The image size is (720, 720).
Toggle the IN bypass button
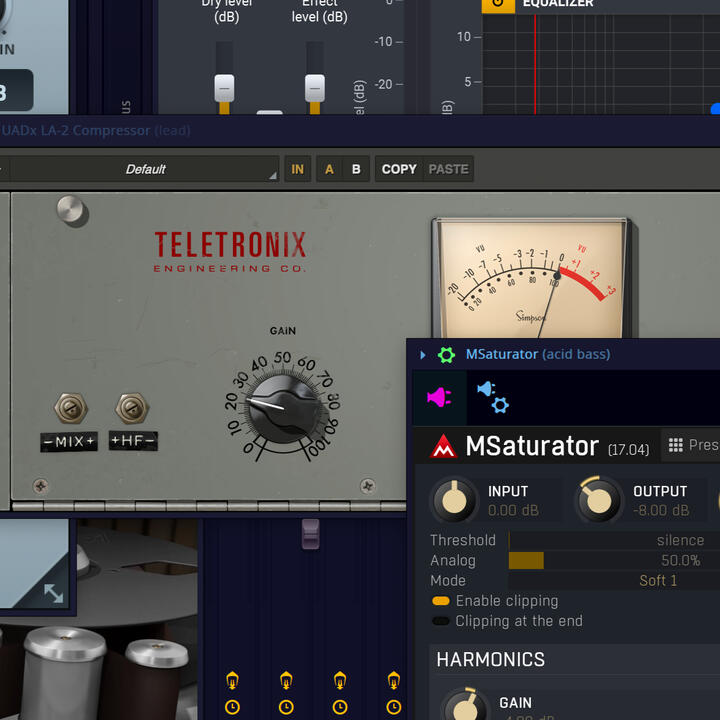coord(297,169)
